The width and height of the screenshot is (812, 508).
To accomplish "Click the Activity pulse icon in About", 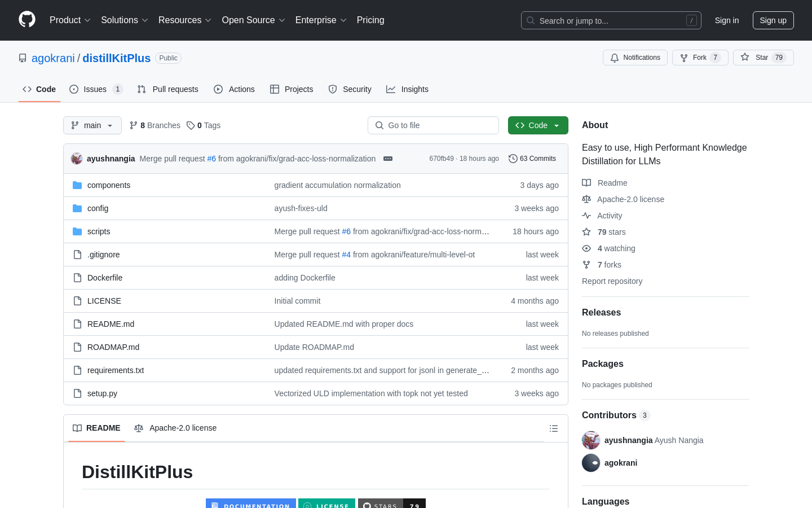I will [x=586, y=216].
